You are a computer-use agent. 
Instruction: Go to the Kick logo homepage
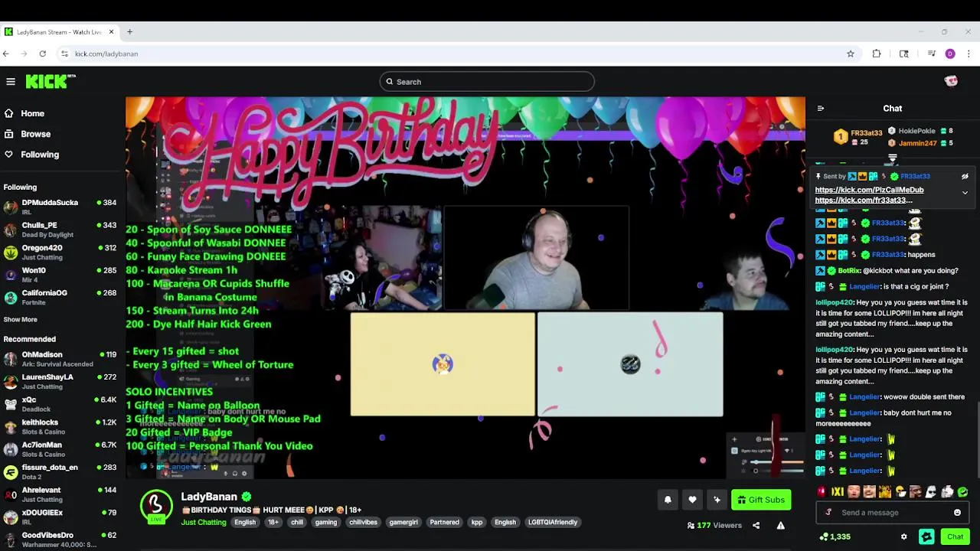pyautogui.click(x=51, y=81)
